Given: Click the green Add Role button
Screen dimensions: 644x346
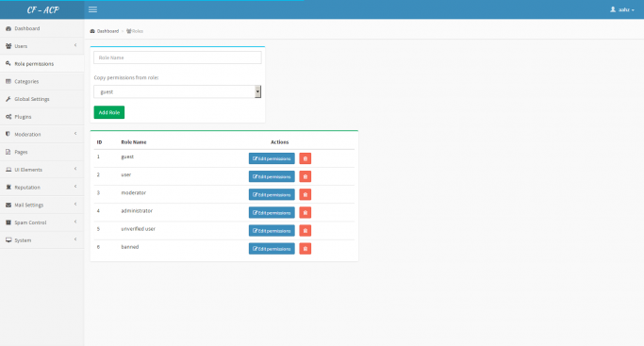Looking at the screenshot, I should (x=109, y=112).
